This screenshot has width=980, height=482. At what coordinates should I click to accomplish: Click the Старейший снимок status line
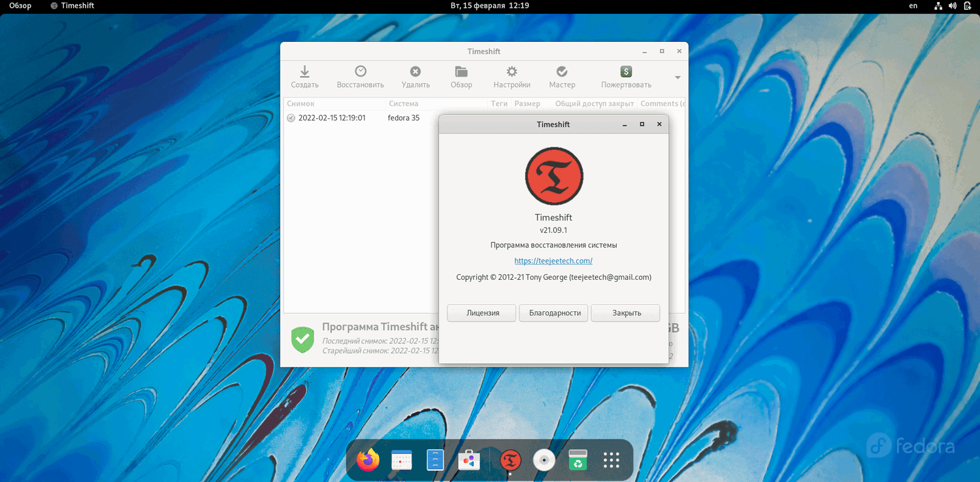(x=380, y=351)
